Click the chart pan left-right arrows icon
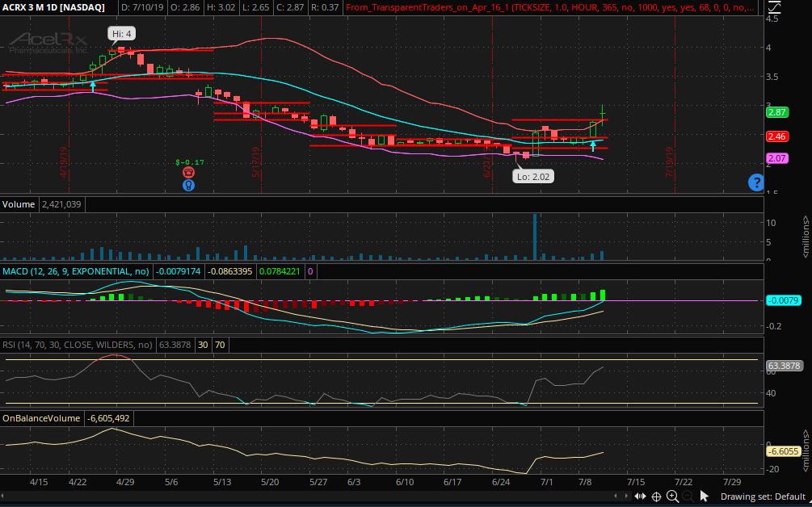This screenshot has height=507, width=812. tap(640, 497)
